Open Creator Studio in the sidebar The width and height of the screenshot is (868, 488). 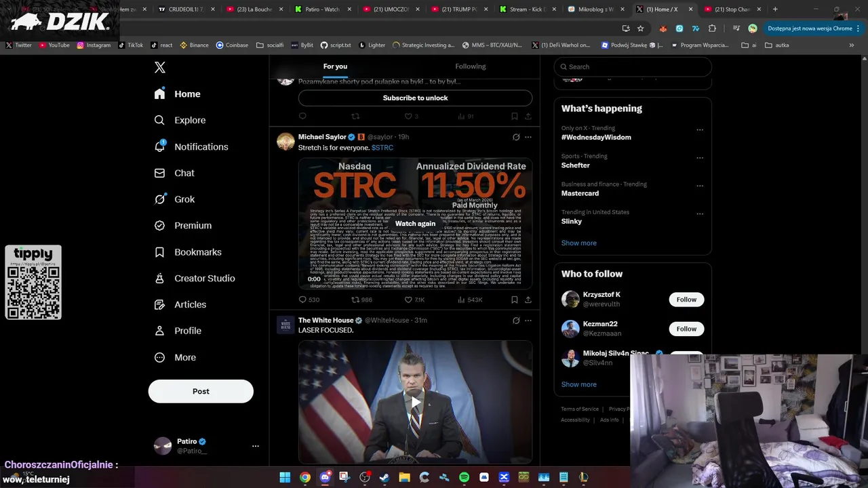point(195,278)
